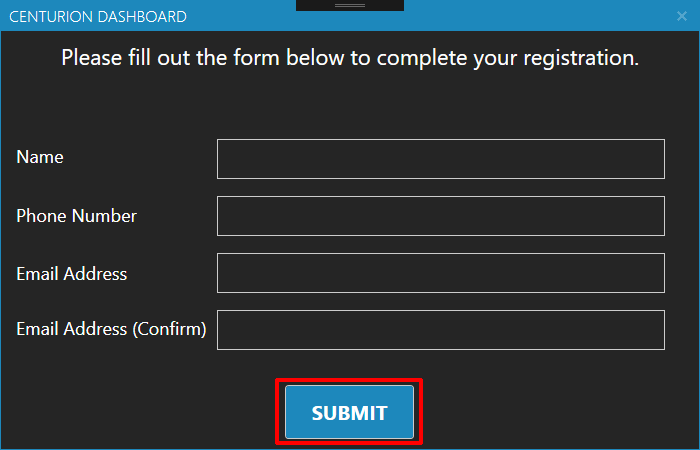Screen dimensions: 700x450
Task: Click the Email Address (Confirm) field
Action: [x=441, y=330]
